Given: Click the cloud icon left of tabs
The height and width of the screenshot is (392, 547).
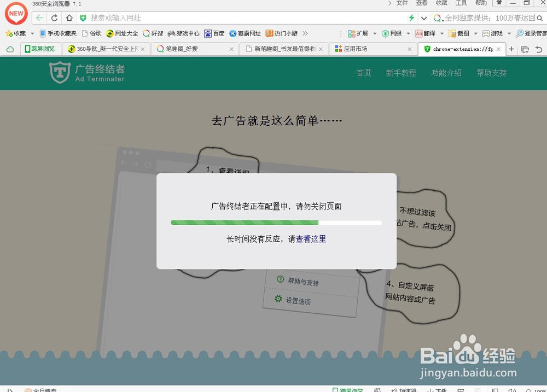Looking at the screenshot, I should tap(10, 49).
